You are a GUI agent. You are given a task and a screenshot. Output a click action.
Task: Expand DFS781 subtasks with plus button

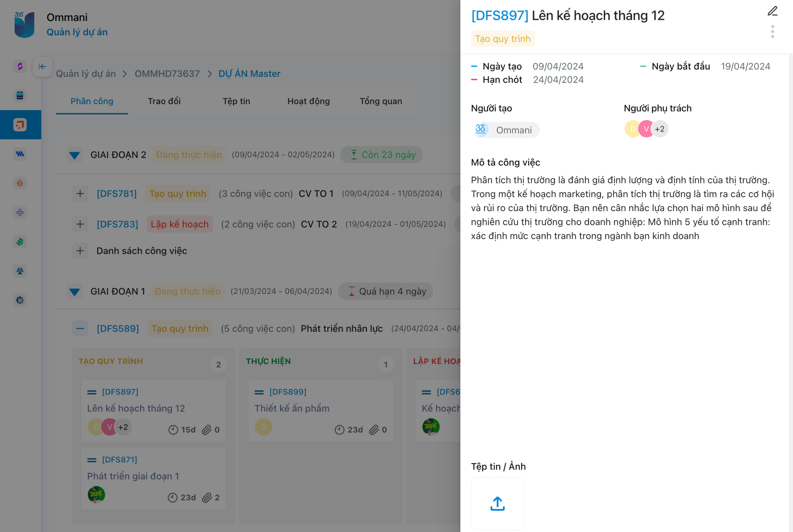coord(80,194)
